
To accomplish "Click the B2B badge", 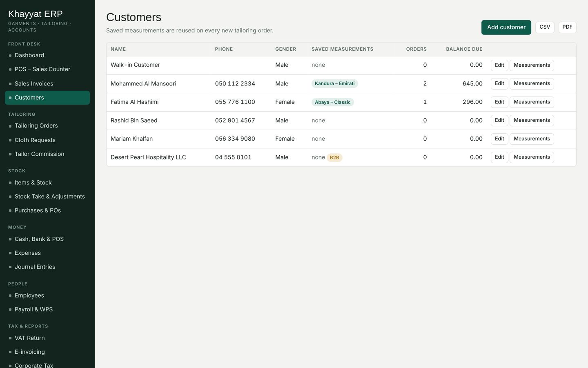I will (x=334, y=157).
